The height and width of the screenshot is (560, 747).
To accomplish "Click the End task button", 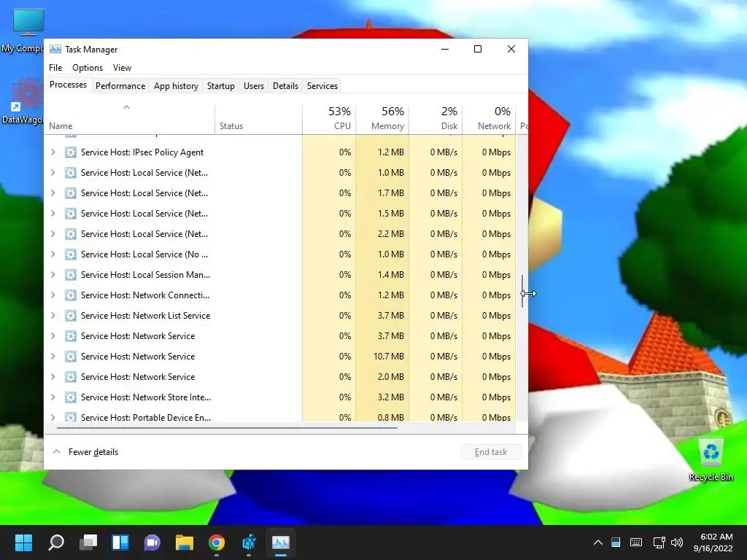I will tap(491, 452).
